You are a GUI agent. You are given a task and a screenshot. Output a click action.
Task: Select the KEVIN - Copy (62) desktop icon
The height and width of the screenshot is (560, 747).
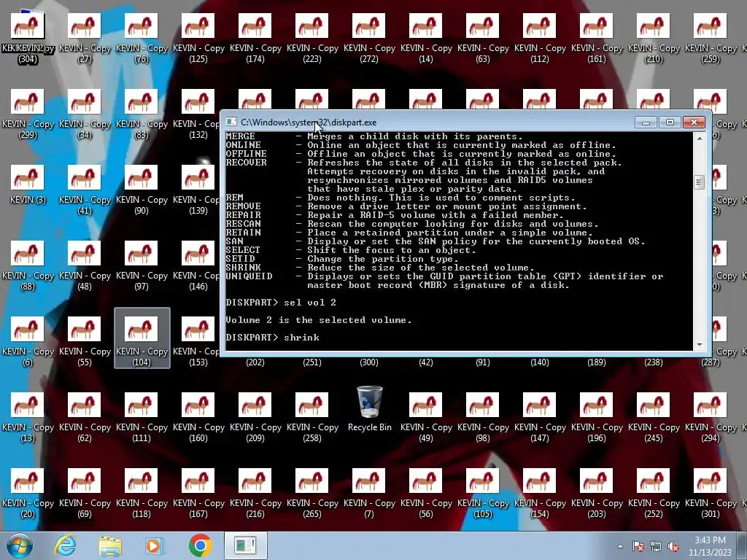(x=85, y=416)
